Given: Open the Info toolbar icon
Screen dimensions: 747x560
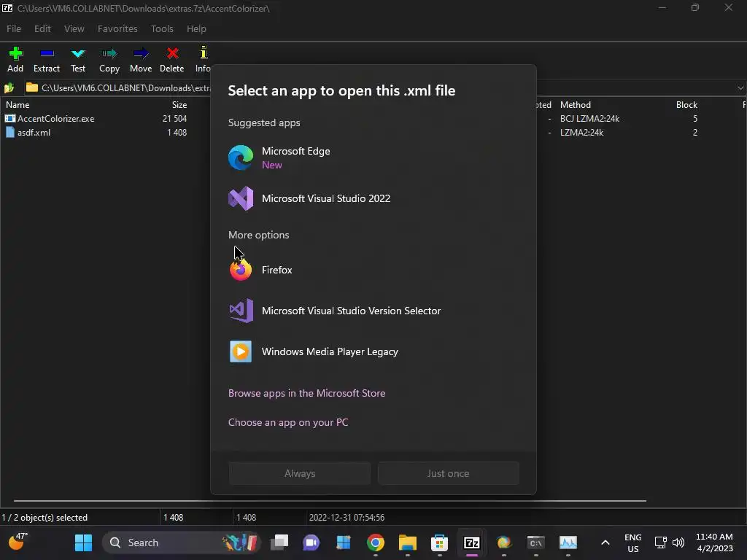Looking at the screenshot, I should click(203, 60).
